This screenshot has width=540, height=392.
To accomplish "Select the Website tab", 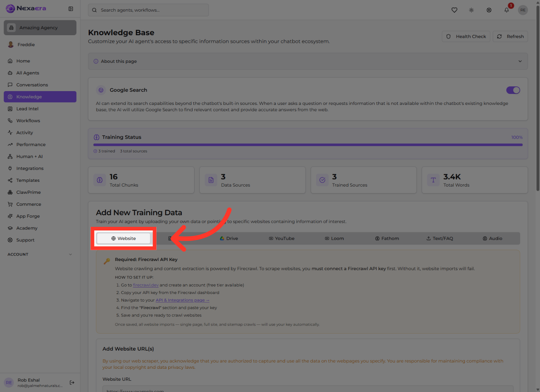I will tap(124, 238).
